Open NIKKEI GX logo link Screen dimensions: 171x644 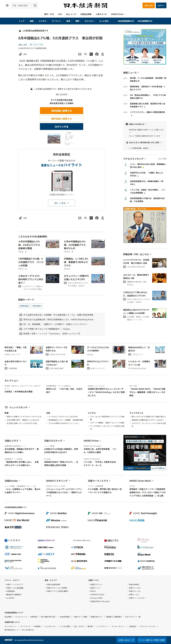click(99, 513)
